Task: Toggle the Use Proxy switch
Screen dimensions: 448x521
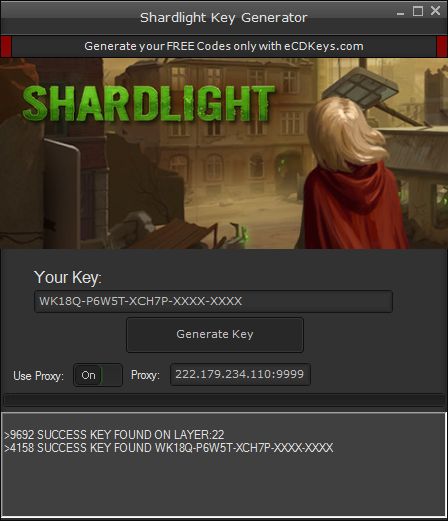Action: (98, 375)
